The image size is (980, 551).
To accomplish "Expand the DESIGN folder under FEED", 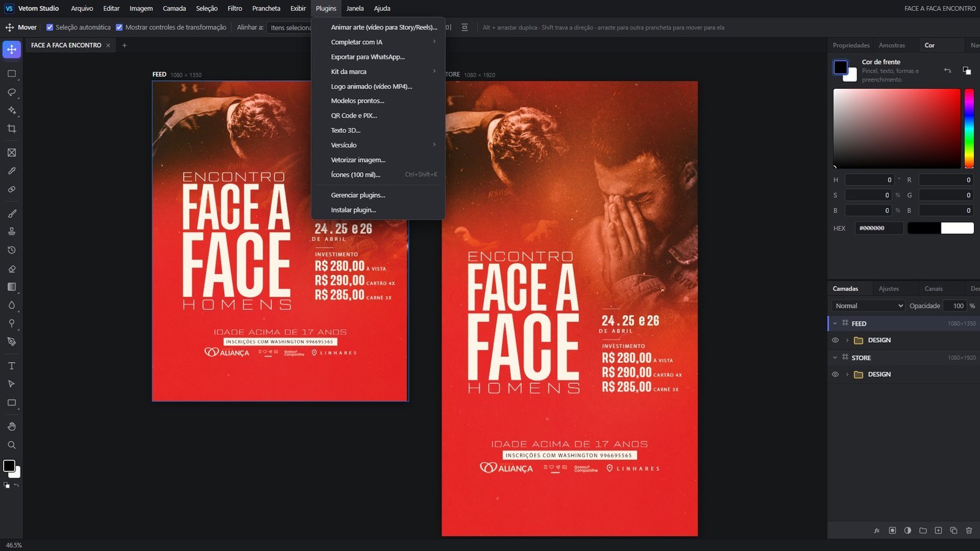I will point(847,340).
